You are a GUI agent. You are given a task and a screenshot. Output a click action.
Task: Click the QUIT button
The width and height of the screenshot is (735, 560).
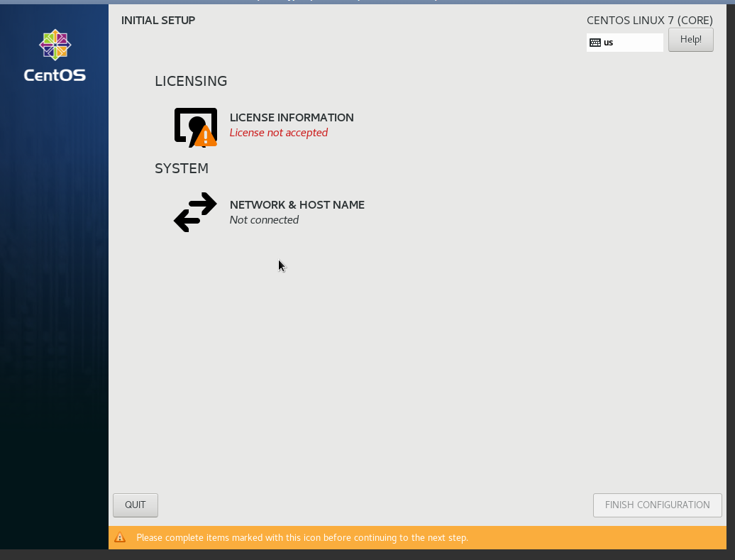136,505
